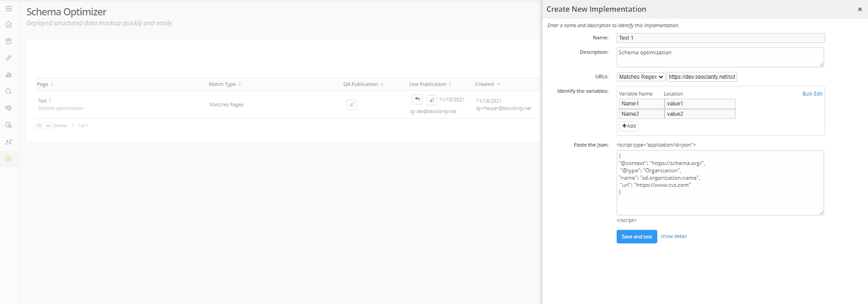Add a new variable row with +Add
This screenshot has height=304, width=868.
[629, 126]
